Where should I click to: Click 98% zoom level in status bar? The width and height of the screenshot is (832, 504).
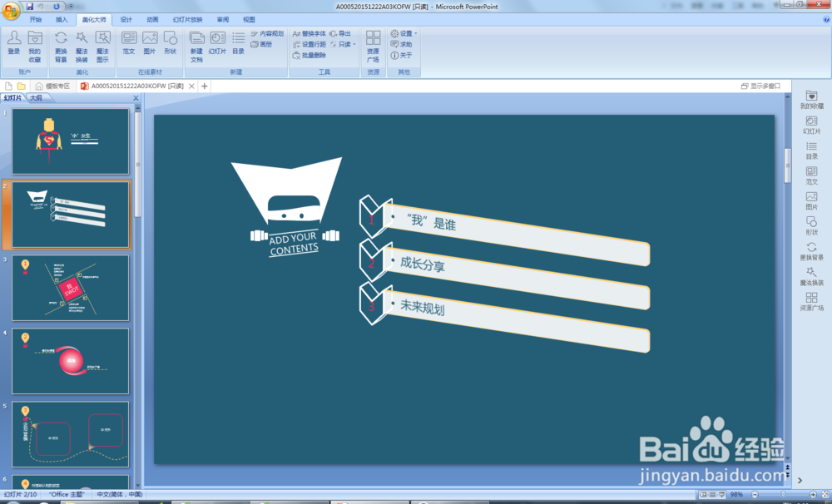tap(736, 495)
